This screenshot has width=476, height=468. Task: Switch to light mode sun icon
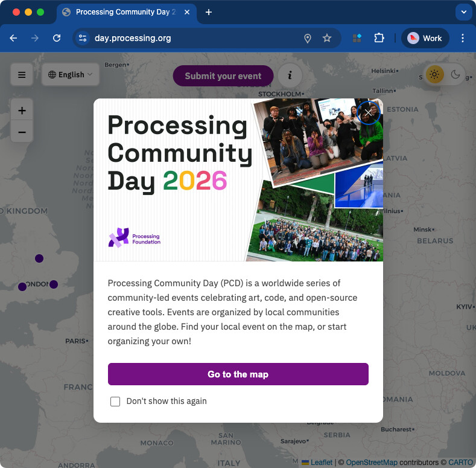click(x=435, y=74)
